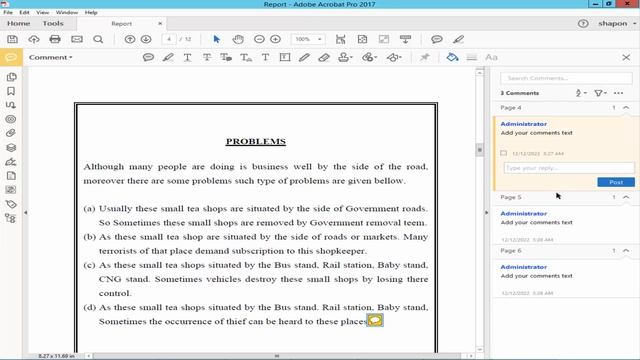The width and height of the screenshot is (640, 360).
Task: Open the shapon account dropdown
Action: click(617, 24)
